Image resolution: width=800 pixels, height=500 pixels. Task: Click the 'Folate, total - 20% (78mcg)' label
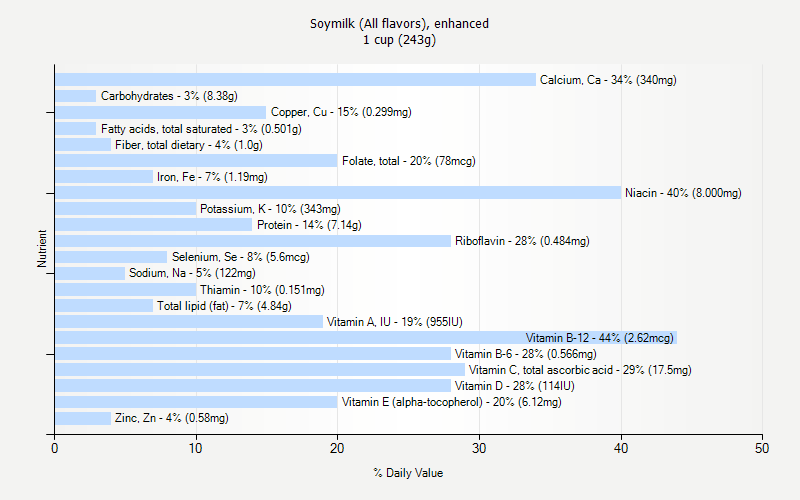tap(409, 161)
